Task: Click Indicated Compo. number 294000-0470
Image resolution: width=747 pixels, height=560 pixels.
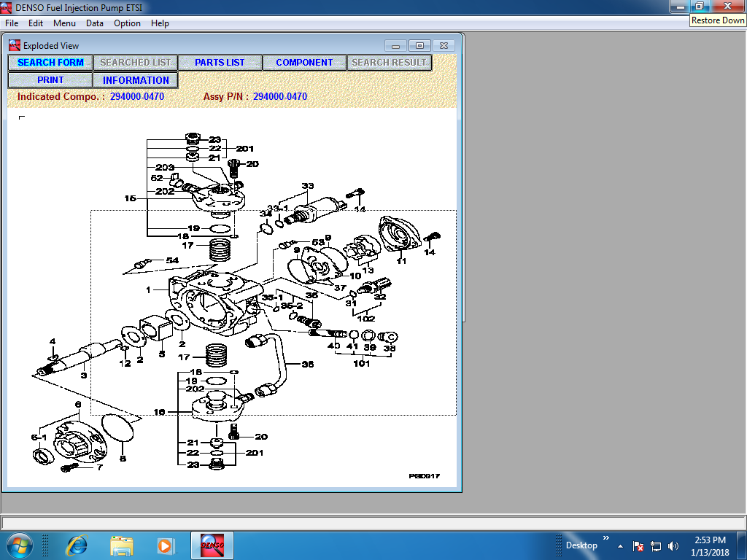Action: (x=137, y=96)
